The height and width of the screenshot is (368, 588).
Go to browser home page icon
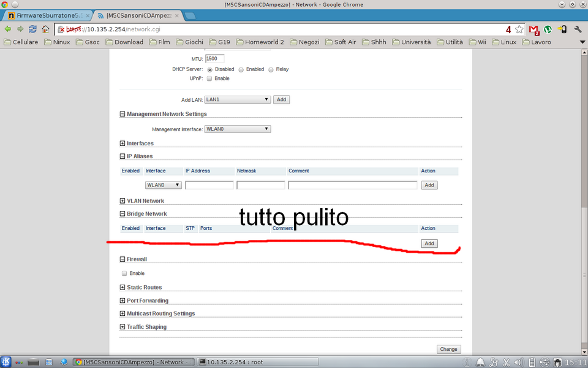pyautogui.click(x=45, y=29)
